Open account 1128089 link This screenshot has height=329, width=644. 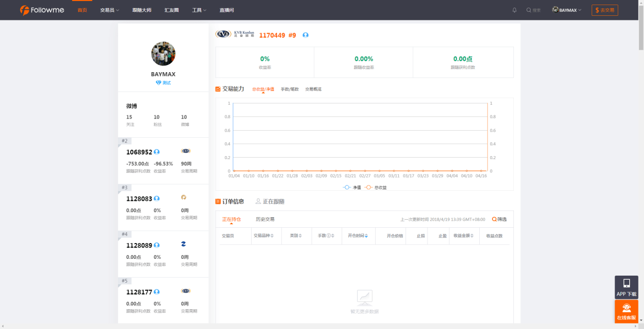(x=139, y=246)
